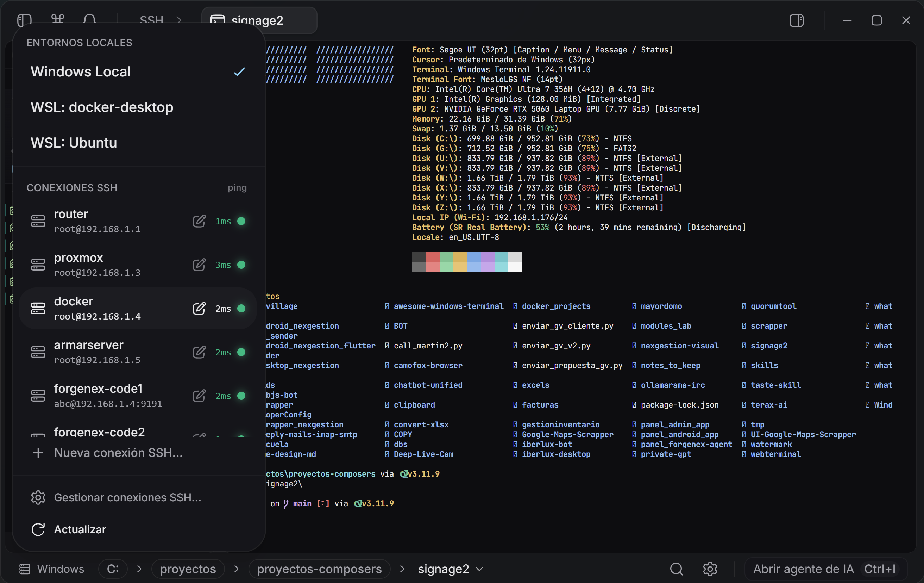This screenshot has height=583, width=924.
Task: Click chevron between proyectos-composers and signage2
Action: [x=402, y=569]
